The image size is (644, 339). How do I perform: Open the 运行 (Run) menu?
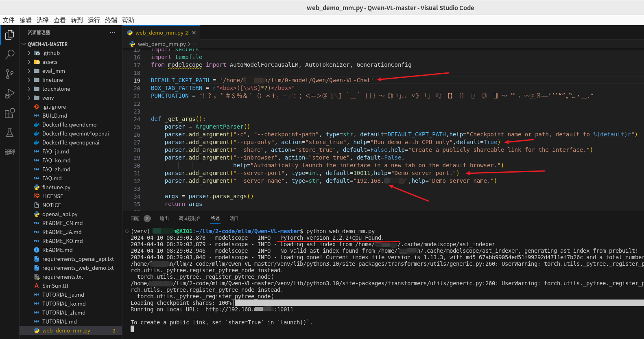coord(94,20)
